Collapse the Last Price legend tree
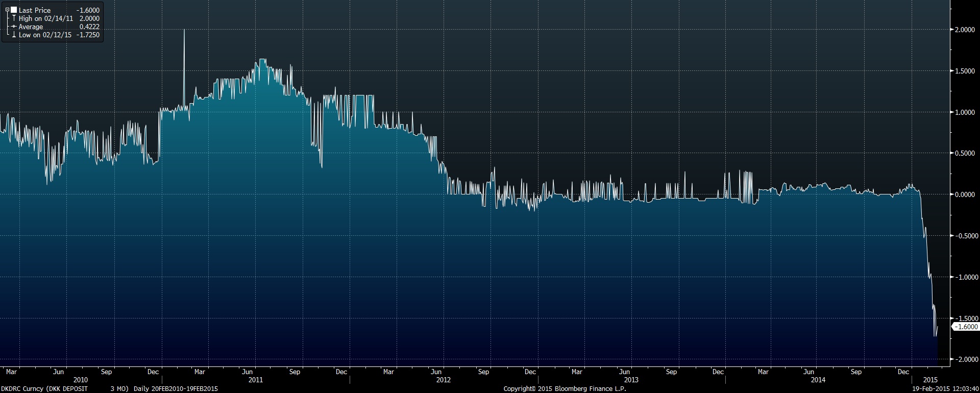The image size is (980, 393). 7,10
